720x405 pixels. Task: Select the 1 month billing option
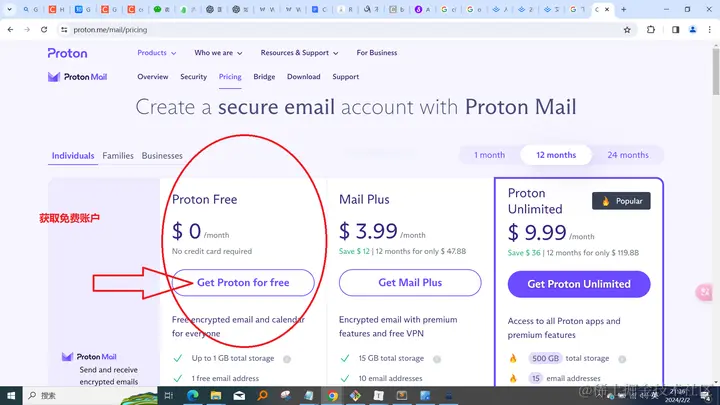pyautogui.click(x=489, y=155)
